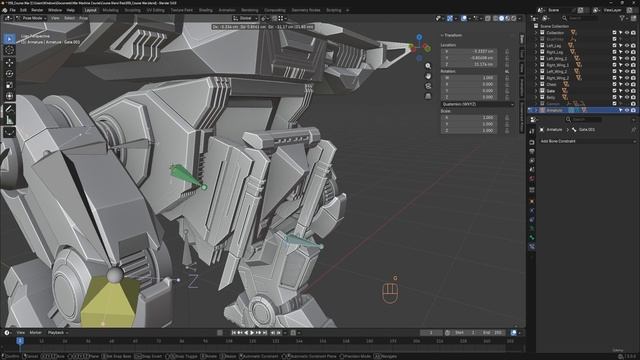Click the pan view hand gizmo
Viewport: 640px width, 360px height.
click(x=428, y=76)
